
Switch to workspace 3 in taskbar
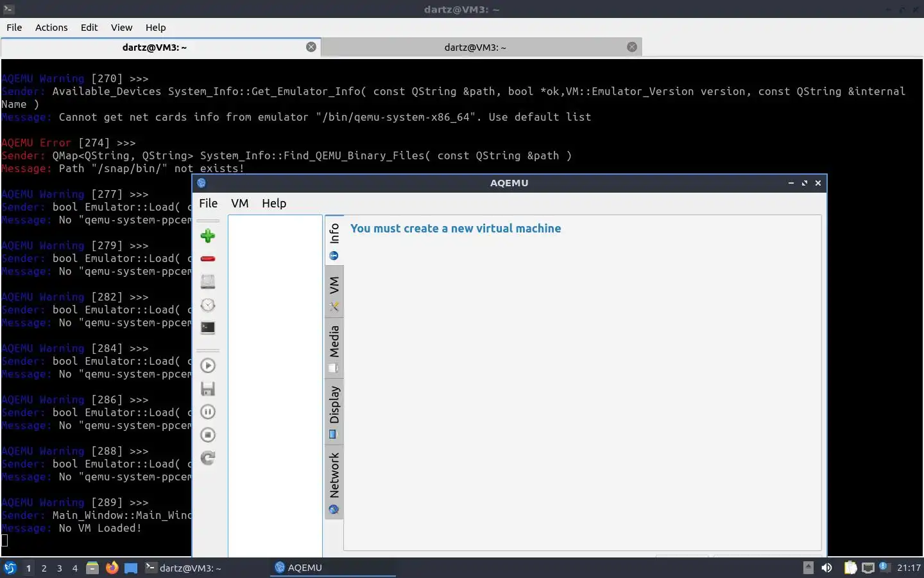(60, 568)
